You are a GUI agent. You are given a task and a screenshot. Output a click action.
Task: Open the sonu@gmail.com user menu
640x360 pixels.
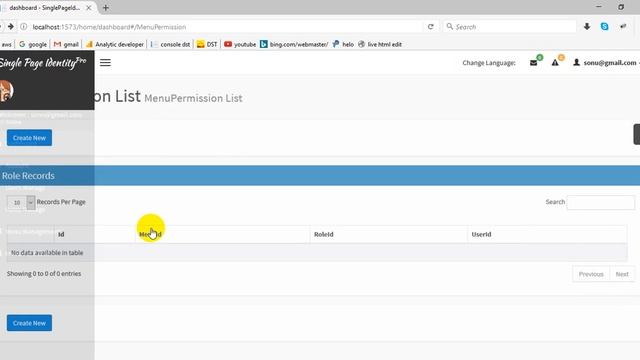[606, 62]
